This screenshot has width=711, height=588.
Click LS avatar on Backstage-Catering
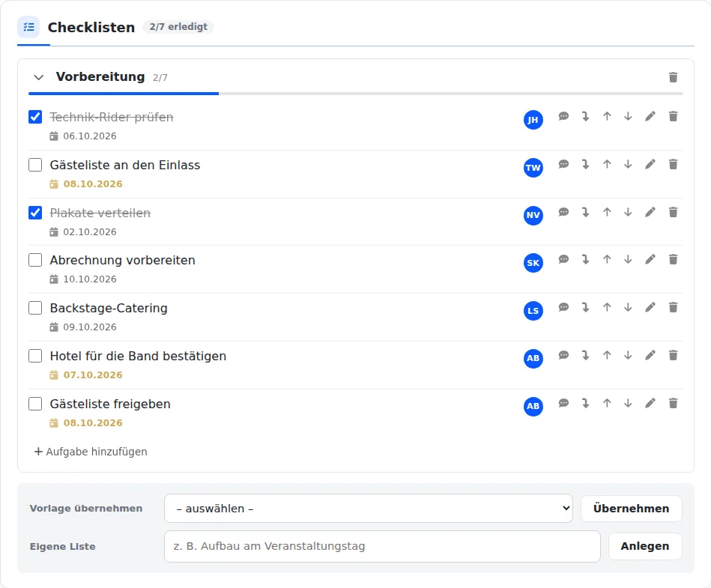[x=533, y=311]
